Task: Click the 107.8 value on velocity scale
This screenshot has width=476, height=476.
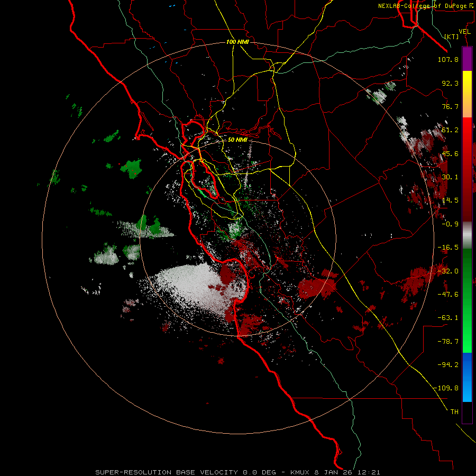Action: point(448,59)
